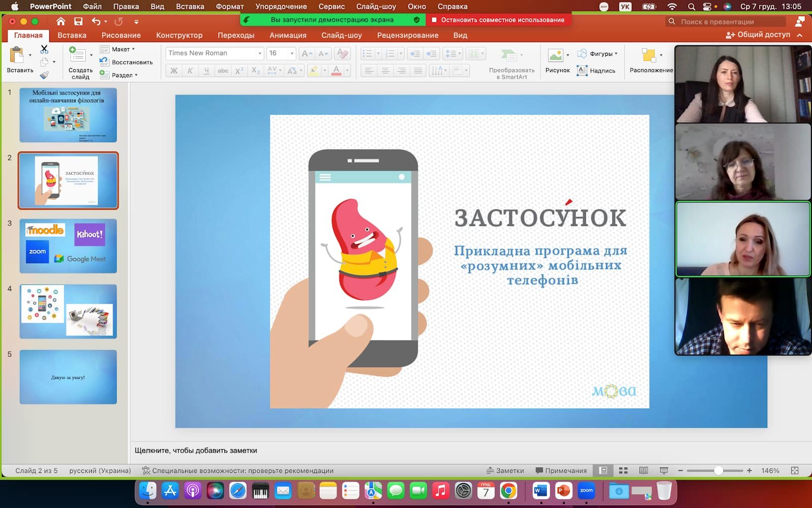Click the Создать слайд icon
The height and width of the screenshot is (508, 812).
pos(77,55)
